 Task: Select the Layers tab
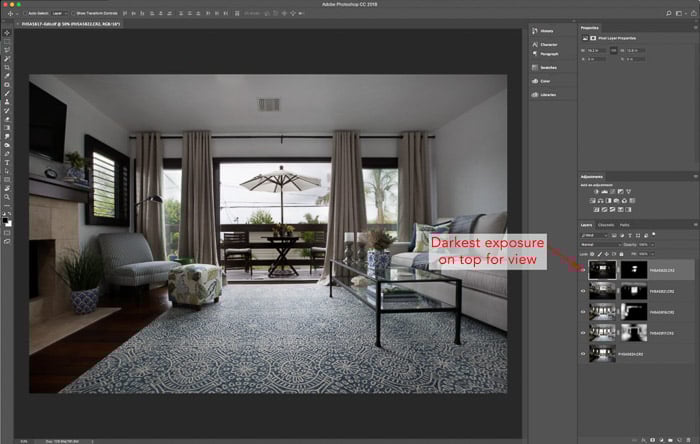point(586,225)
